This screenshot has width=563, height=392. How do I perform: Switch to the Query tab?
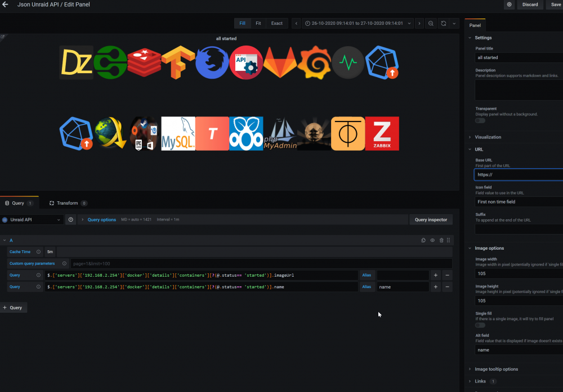click(x=19, y=203)
